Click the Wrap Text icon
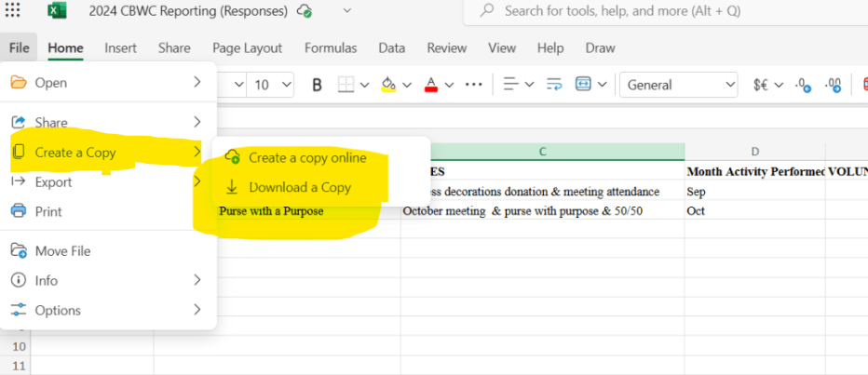Screen dimensions: 868x375 coord(553,85)
